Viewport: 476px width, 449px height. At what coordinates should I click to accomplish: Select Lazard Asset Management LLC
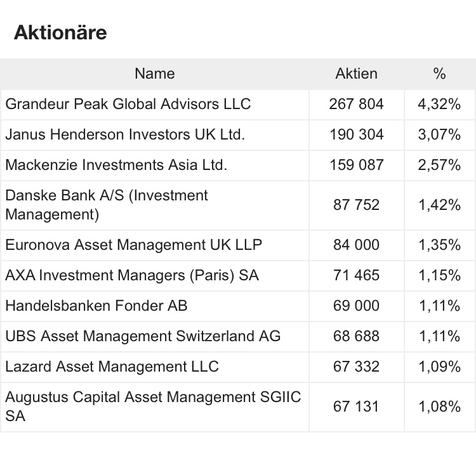coord(112,367)
